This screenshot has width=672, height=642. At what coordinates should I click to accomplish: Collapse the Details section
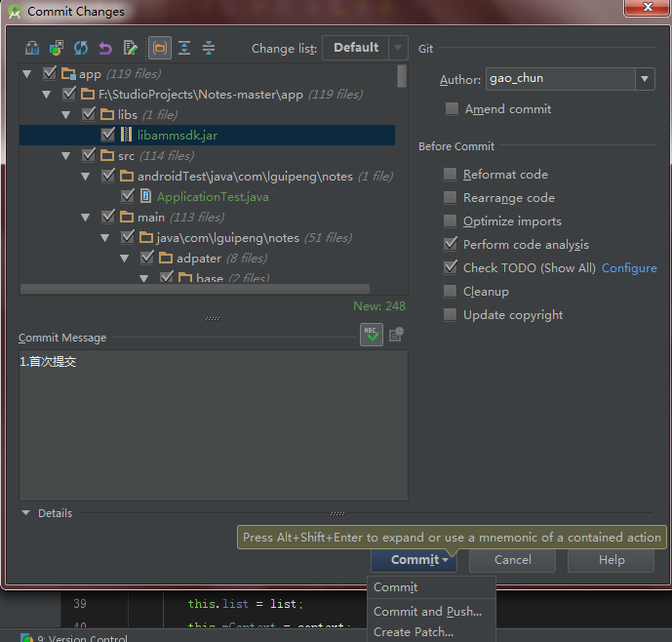coord(26,513)
